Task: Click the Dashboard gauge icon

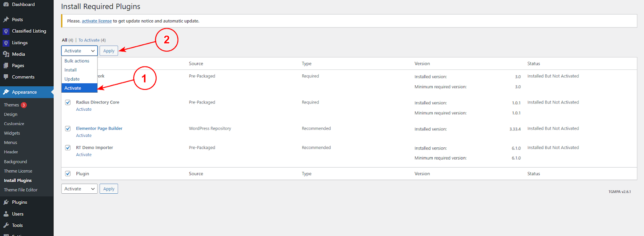Action: pos(6,4)
